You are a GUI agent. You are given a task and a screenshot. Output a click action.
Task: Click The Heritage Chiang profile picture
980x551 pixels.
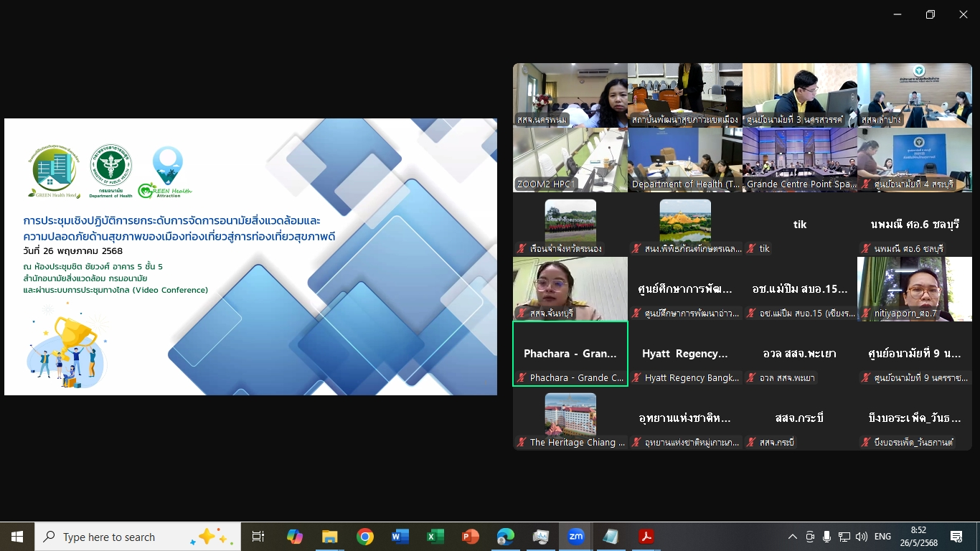[570, 414]
